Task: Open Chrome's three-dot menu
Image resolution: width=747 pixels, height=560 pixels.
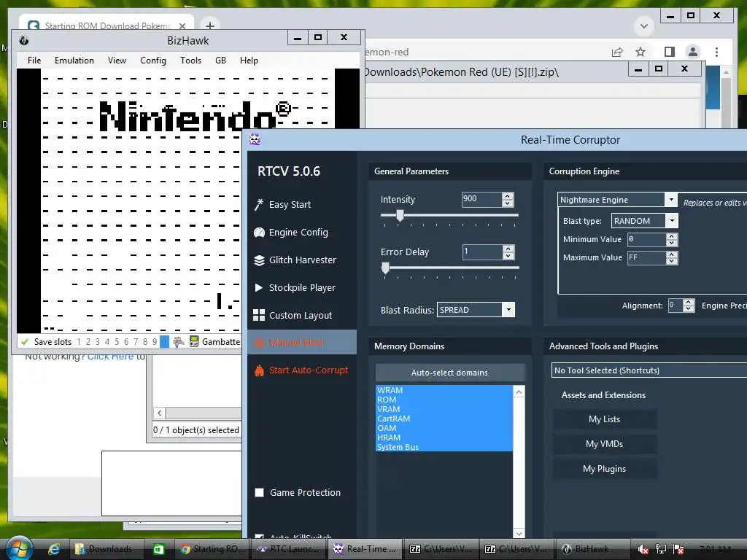Action: coord(716,52)
